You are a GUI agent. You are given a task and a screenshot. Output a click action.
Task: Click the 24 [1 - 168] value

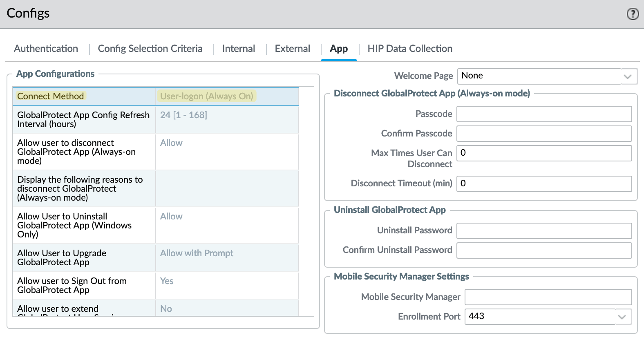pyautogui.click(x=183, y=115)
